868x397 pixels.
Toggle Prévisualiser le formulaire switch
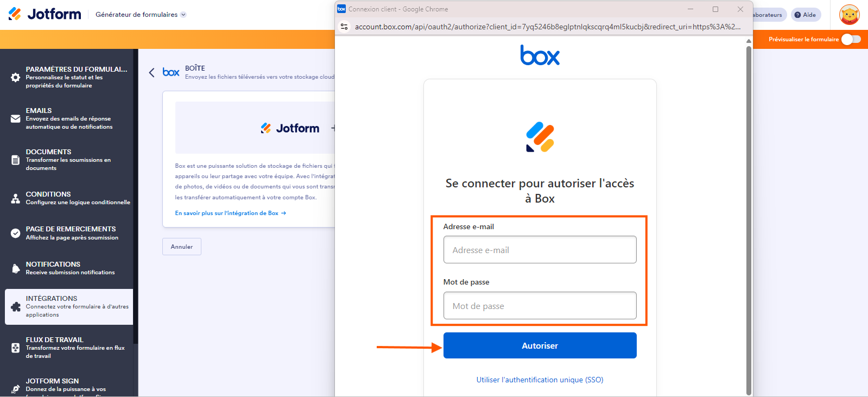(x=851, y=39)
